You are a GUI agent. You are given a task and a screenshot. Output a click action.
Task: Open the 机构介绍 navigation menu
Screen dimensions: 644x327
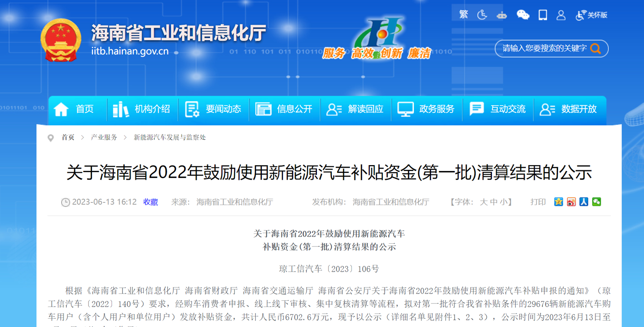(x=142, y=109)
